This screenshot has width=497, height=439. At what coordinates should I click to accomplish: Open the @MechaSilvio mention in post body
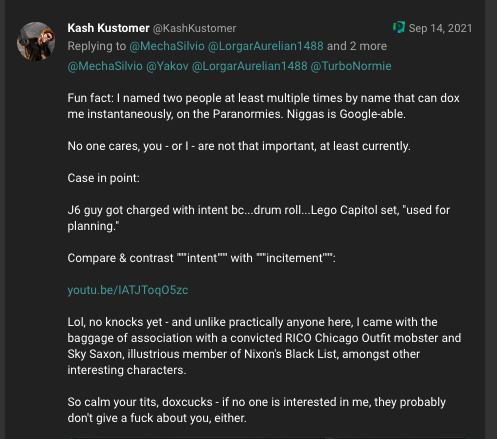pyautogui.click(x=105, y=66)
